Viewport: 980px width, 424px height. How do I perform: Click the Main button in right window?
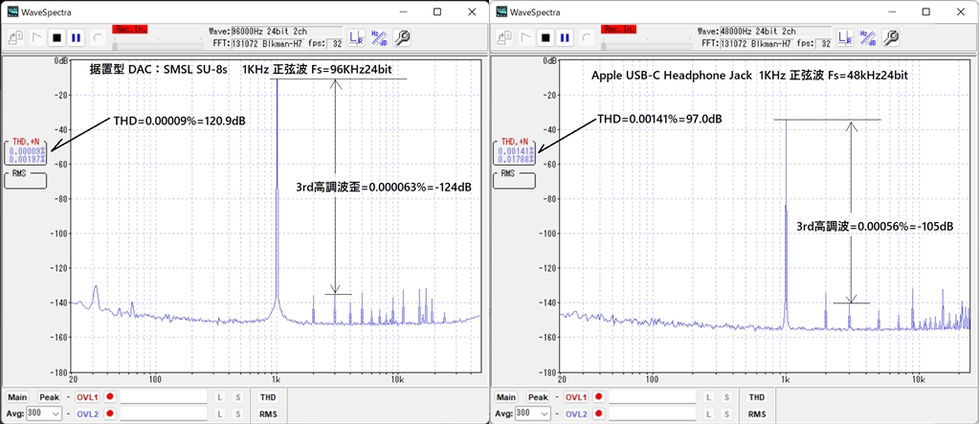tap(506, 397)
